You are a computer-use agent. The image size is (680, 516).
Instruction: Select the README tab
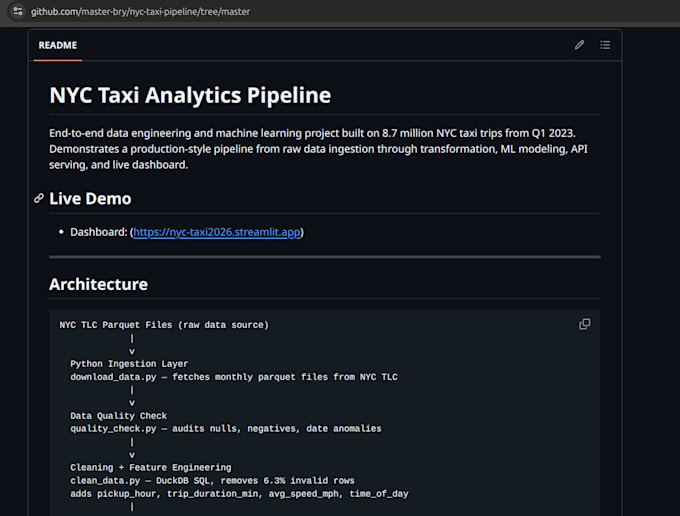(58, 45)
